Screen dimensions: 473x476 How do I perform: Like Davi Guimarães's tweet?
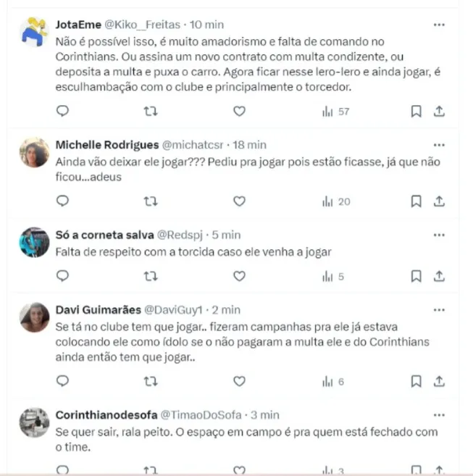click(x=238, y=381)
